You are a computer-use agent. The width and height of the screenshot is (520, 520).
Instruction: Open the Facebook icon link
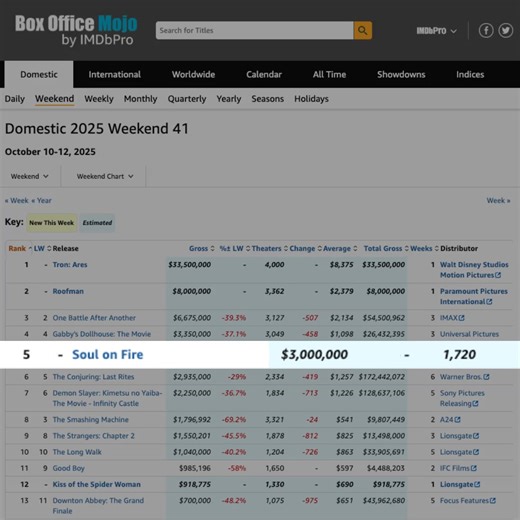click(x=486, y=31)
